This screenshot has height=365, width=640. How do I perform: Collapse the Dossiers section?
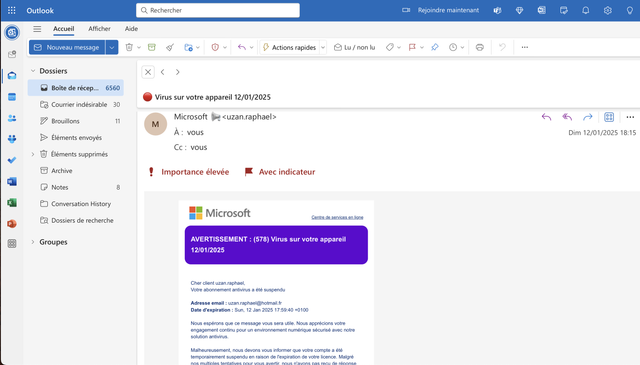pyautogui.click(x=33, y=71)
